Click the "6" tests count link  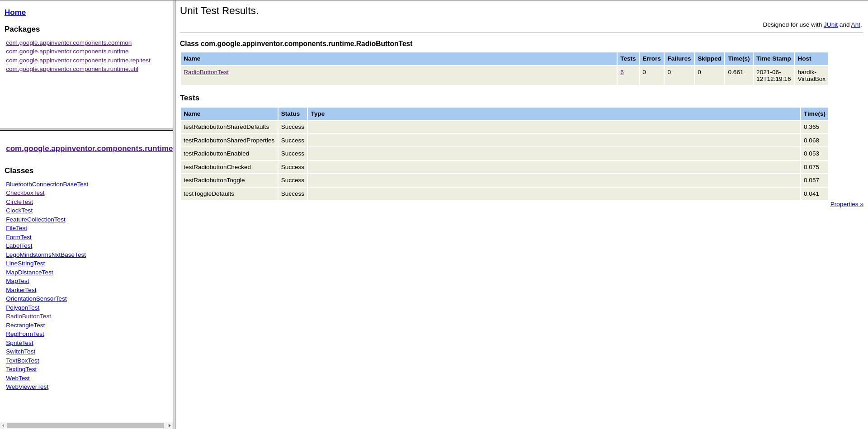[622, 72]
